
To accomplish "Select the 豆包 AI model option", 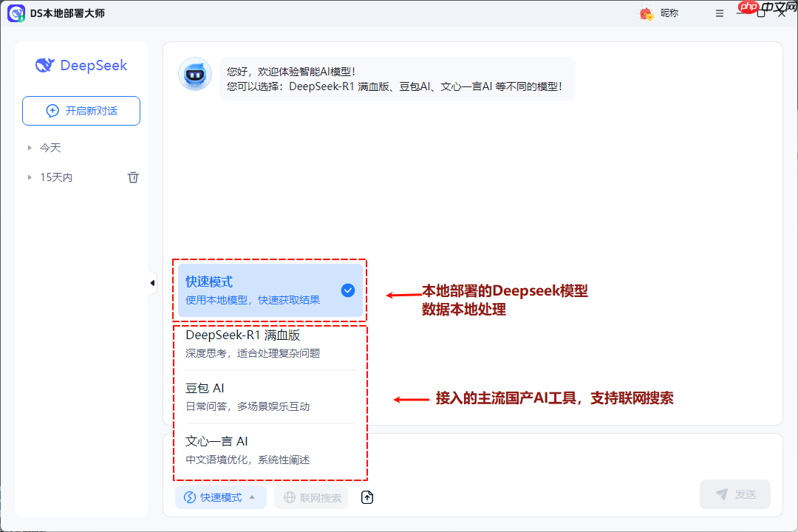I will [270, 396].
